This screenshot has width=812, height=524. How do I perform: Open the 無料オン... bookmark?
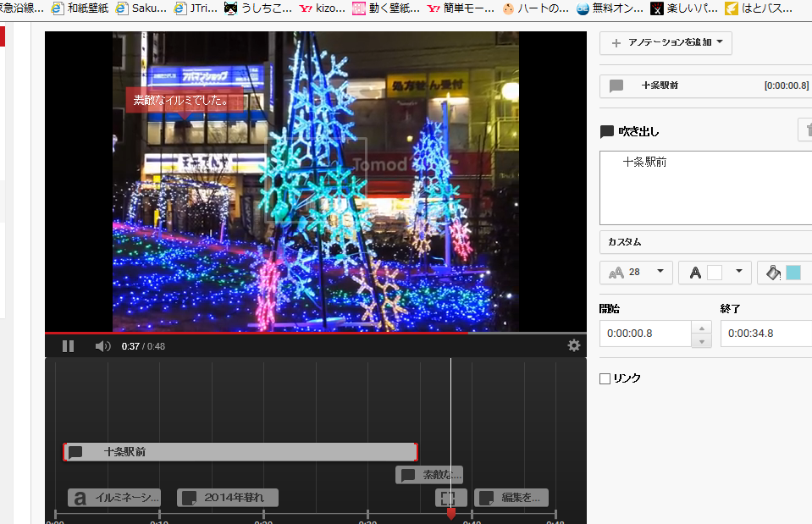click(610, 8)
